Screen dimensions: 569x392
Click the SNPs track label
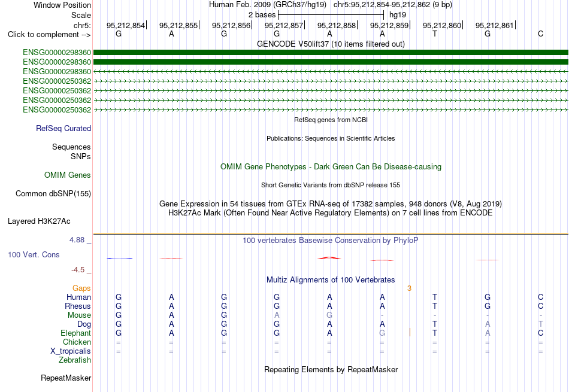pos(81,156)
